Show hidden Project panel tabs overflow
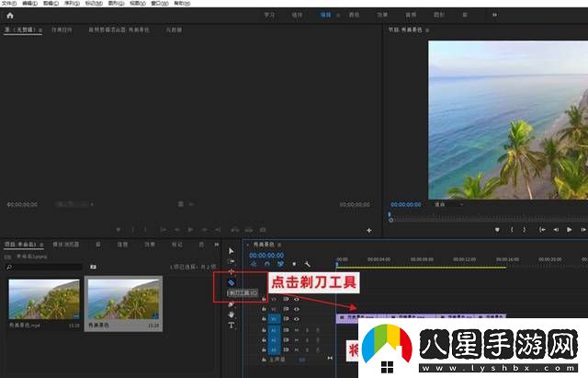The height and width of the screenshot is (378, 588). [217, 245]
